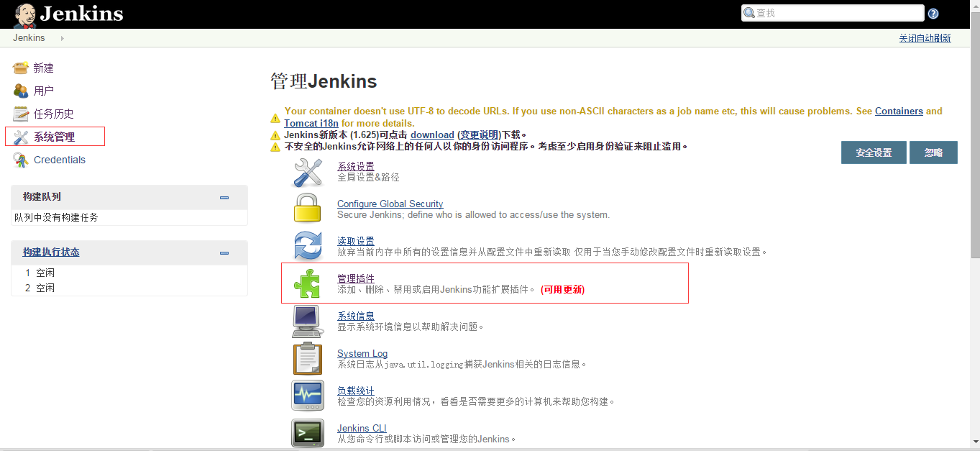The image size is (980, 451).
Task: Click the 用户 people icon
Action: 20,91
